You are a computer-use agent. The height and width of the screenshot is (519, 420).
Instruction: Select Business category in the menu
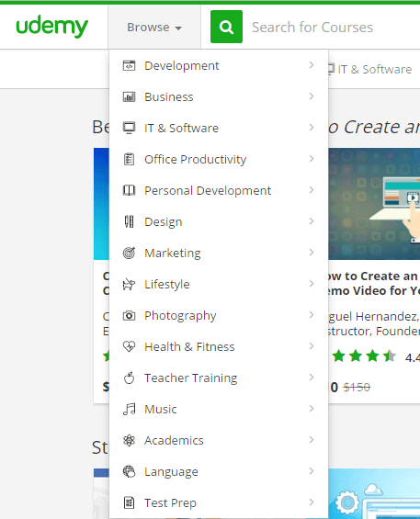pyautogui.click(x=219, y=96)
